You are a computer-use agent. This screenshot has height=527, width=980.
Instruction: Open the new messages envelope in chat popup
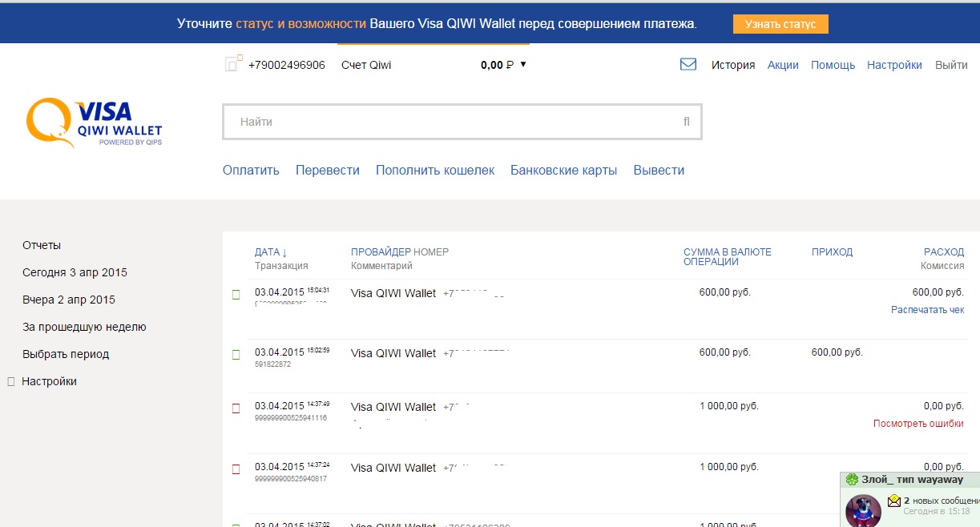coord(894,501)
